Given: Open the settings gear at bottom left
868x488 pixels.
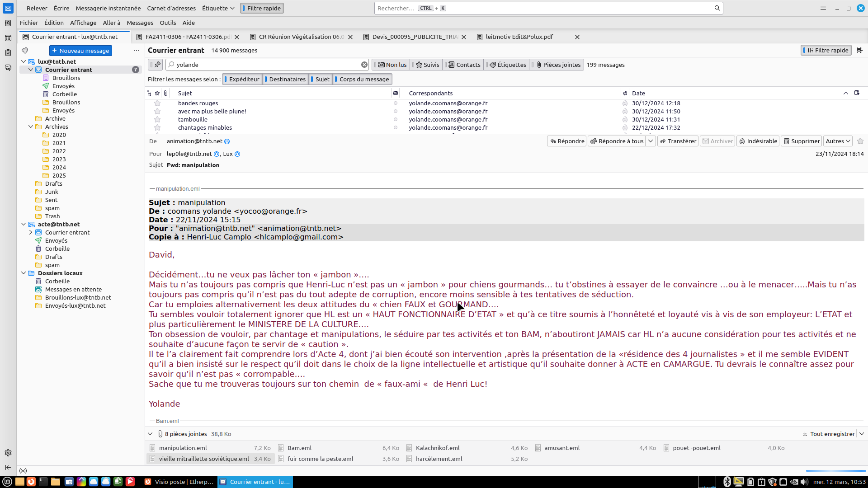Looking at the screenshot, I should click(x=8, y=453).
